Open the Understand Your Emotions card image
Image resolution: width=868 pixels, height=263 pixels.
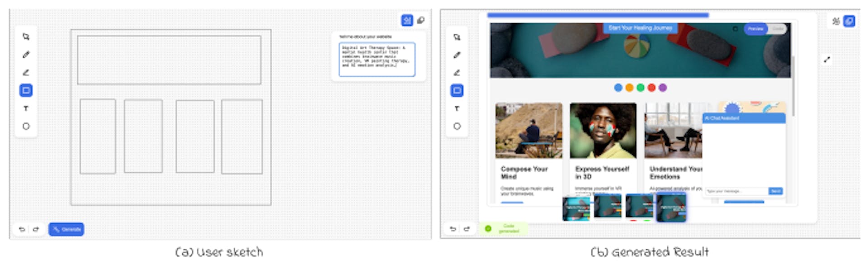pos(673,130)
